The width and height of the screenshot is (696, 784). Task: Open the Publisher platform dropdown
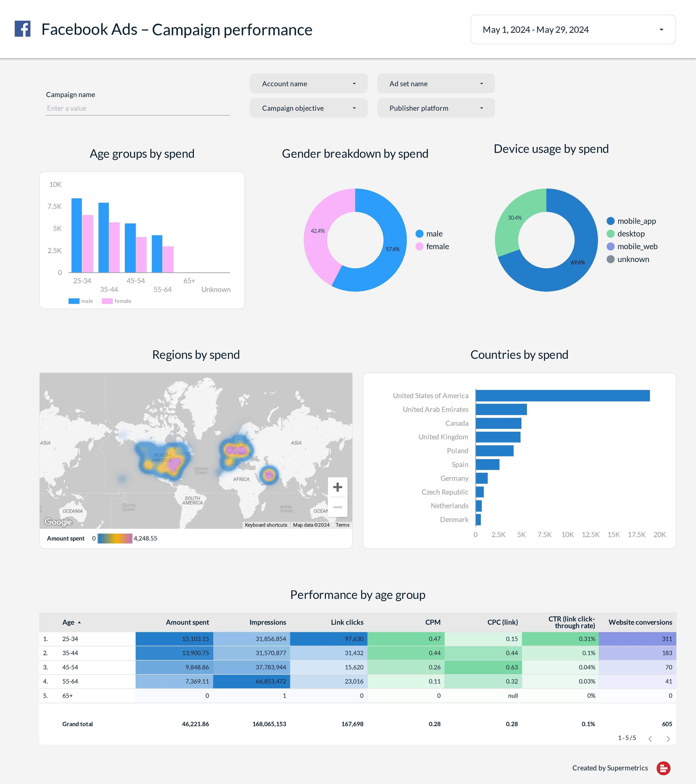point(436,108)
